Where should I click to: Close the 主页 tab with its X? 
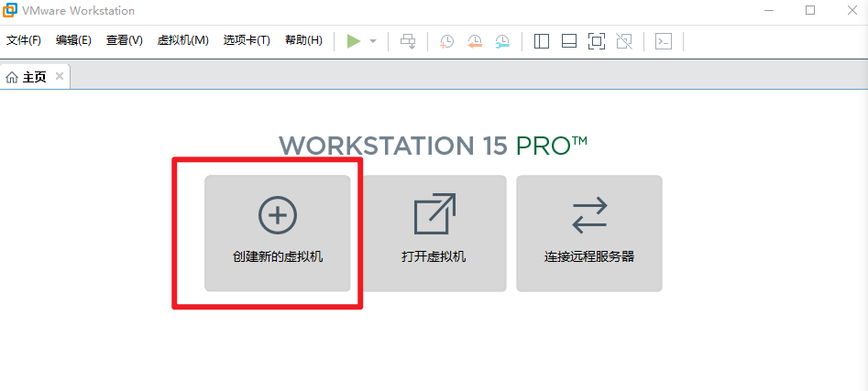tap(60, 76)
